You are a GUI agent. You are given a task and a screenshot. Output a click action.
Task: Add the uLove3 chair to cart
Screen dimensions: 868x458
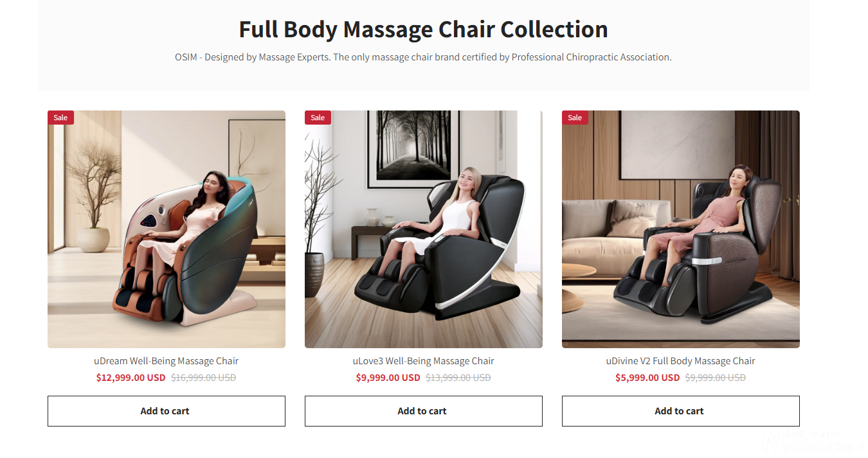click(424, 411)
